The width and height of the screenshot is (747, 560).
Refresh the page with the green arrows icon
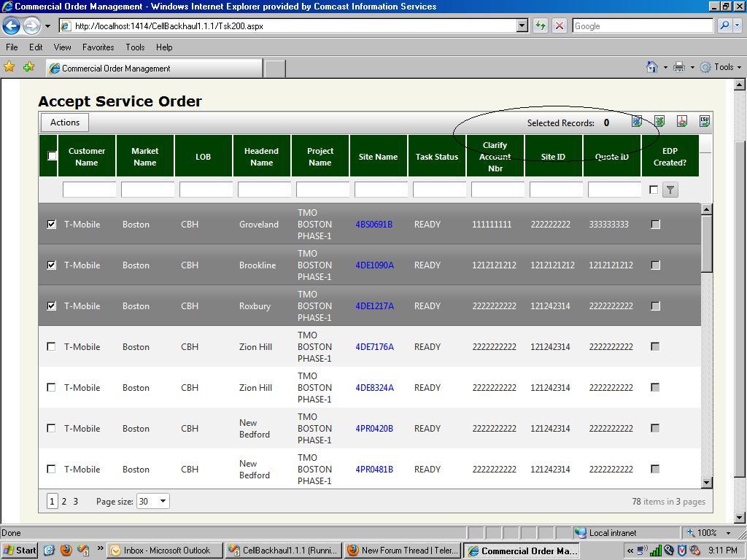tap(541, 26)
